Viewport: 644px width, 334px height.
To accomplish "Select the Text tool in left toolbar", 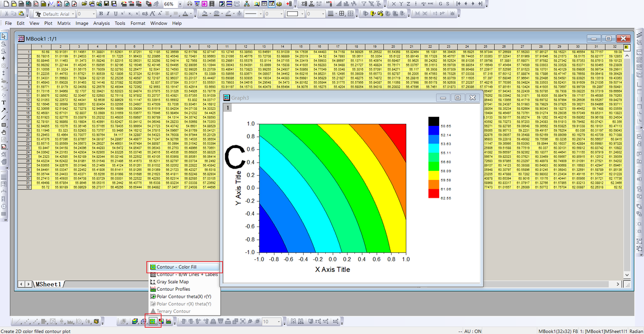I will point(4,102).
